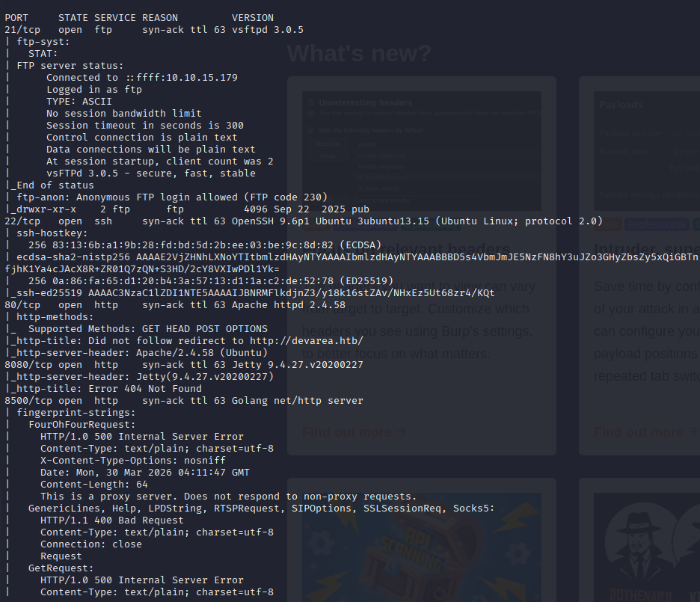Click the 'Logged in as ftp' line

(94, 90)
